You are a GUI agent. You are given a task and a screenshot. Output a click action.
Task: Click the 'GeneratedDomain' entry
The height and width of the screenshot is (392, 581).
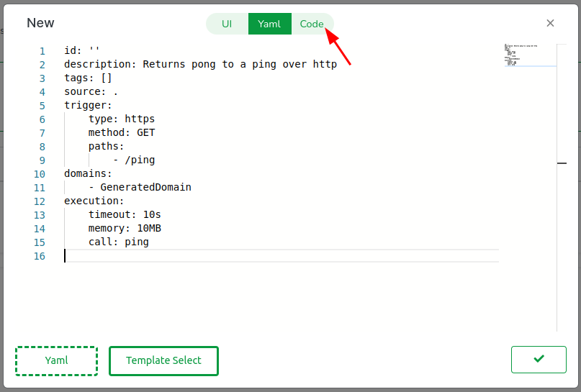point(145,188)
